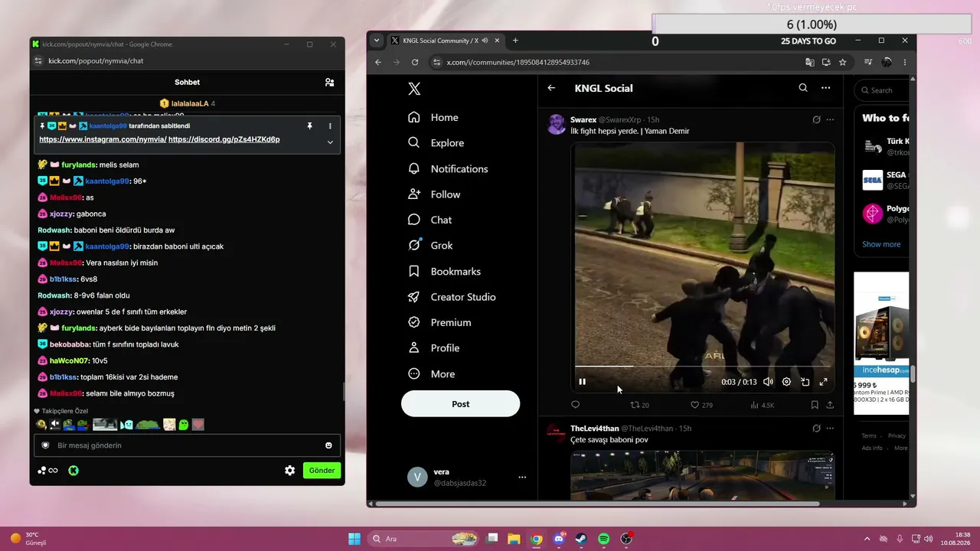
Task: Open Spotify from the taskbar
Action: tap(604, 539)
